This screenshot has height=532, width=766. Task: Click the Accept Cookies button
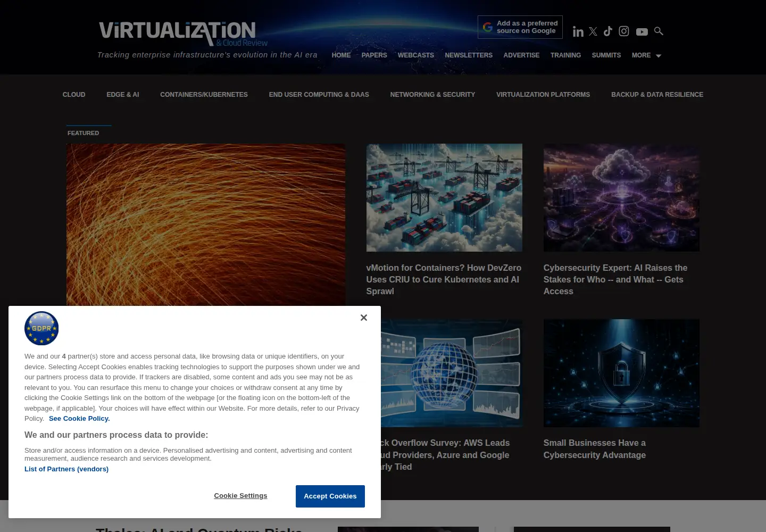pos(330,496)
